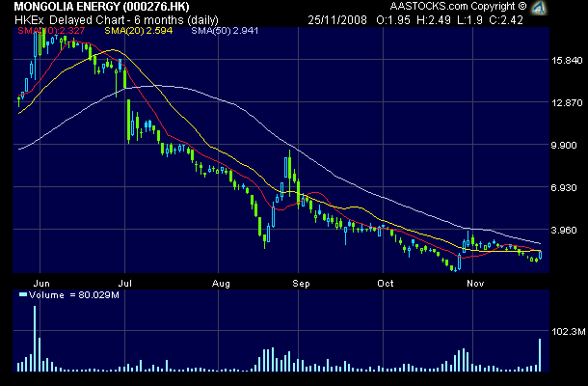Click the 102.3M volume axis label
The height and width of the screenshot is (386, 588).
568,332
